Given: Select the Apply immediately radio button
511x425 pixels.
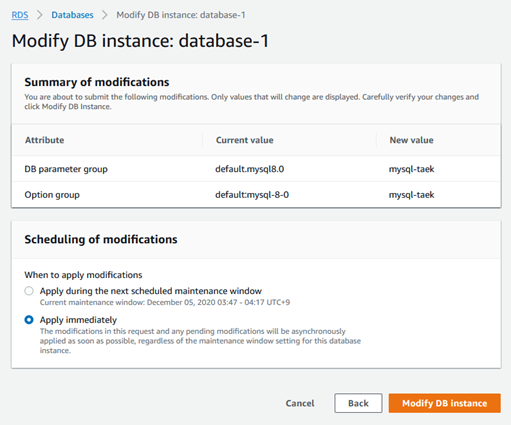Looking at the screenshot, I should pyautogui.click(x=29, y=320).
